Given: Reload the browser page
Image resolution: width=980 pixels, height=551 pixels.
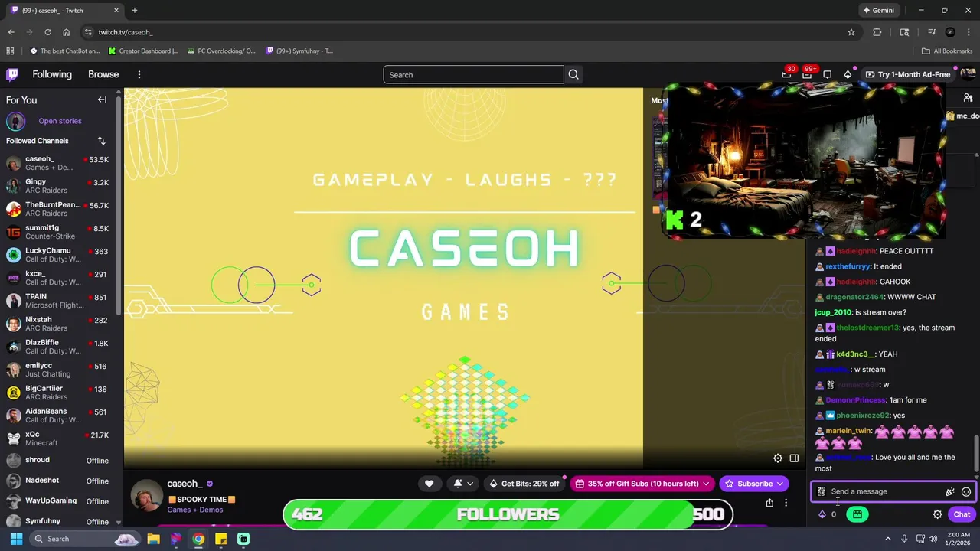Looking at the screenshot, I should [x=47, y=32].
